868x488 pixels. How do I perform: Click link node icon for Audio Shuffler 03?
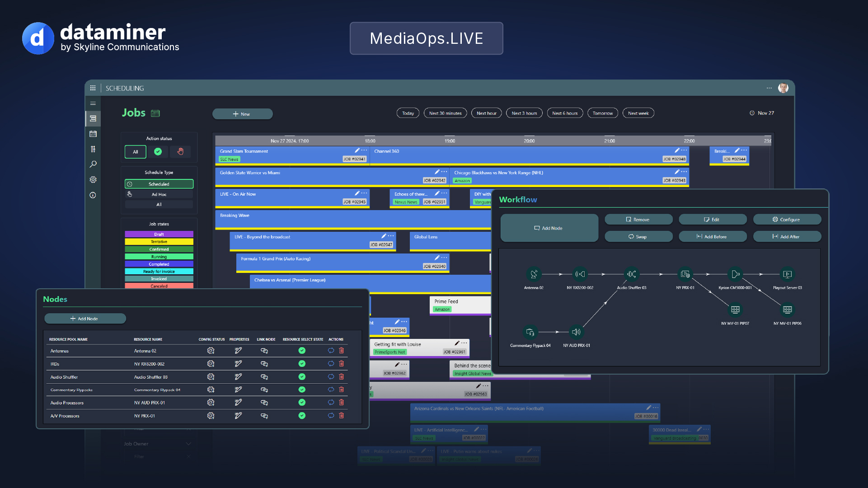[264, 377]
